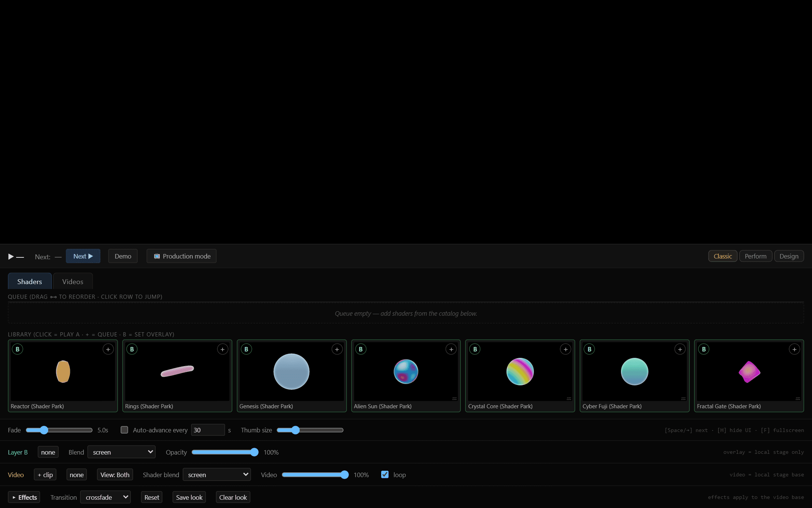Set Cyber Fuji as overlay B
The width and height of the screenshot is (812, 508).
click(x=589, y=349)
